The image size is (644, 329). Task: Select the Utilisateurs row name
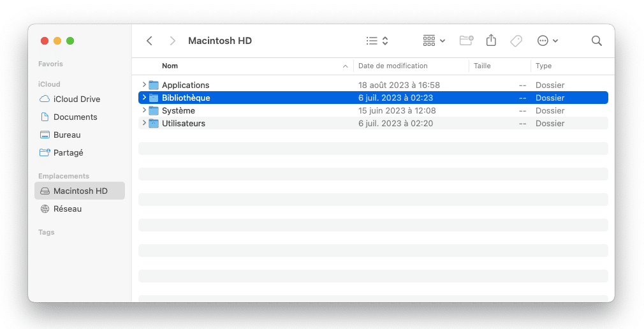pyautogui.click(x=183, y=123)
